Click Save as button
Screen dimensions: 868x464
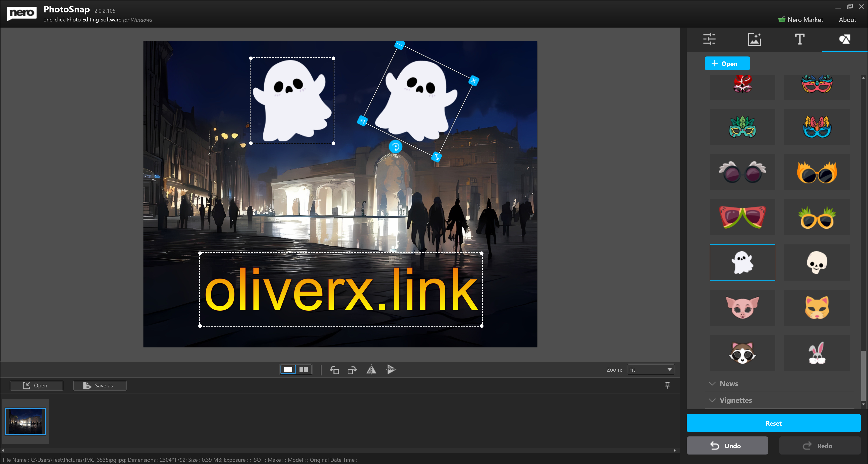(x=100, y=385)
